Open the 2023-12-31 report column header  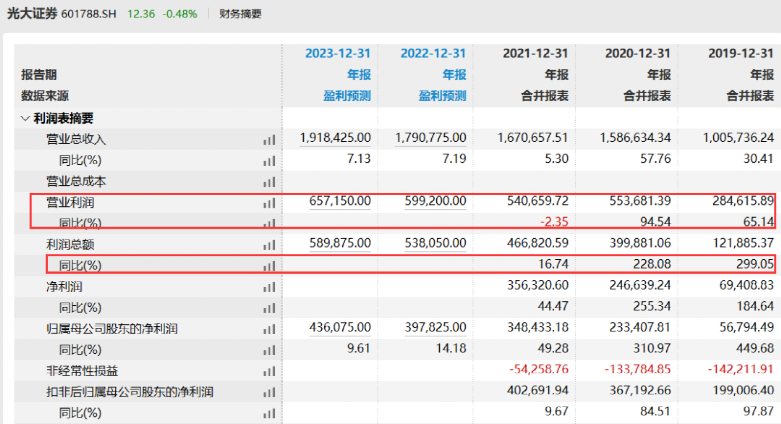click(x=338, y=53)
